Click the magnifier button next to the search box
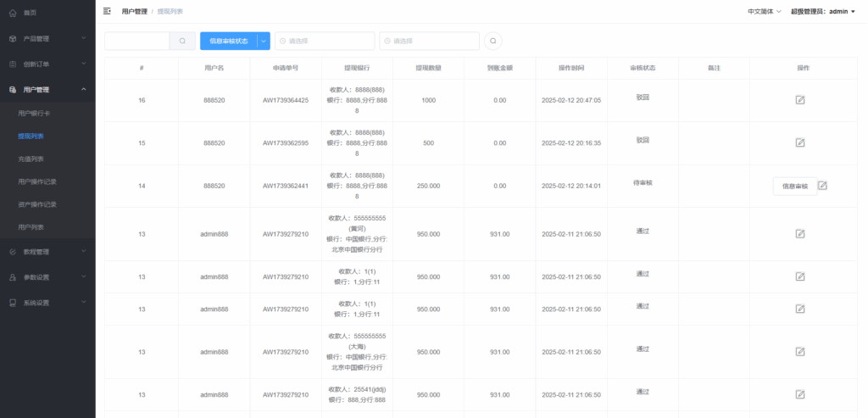 (182, 41)
